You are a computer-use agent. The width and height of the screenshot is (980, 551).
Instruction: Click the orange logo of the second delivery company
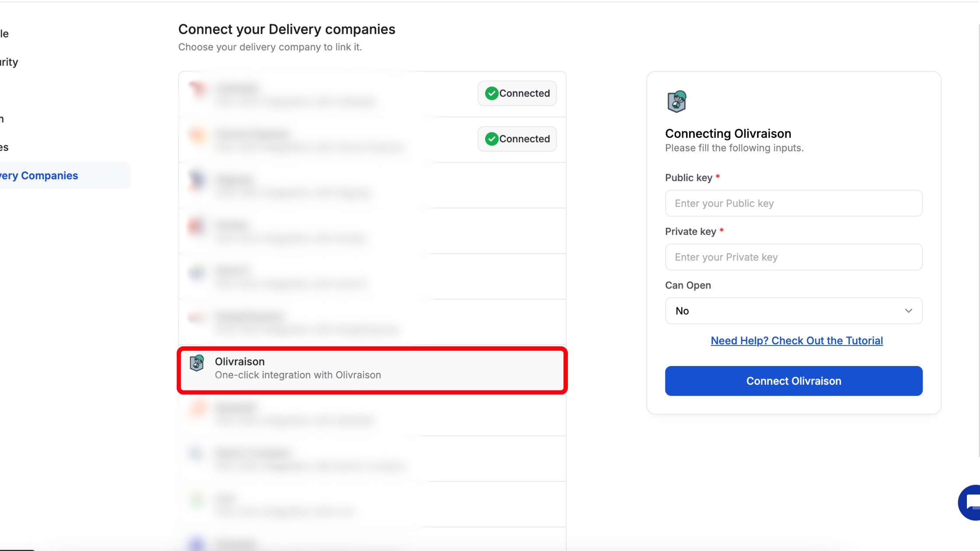point(197,137)
